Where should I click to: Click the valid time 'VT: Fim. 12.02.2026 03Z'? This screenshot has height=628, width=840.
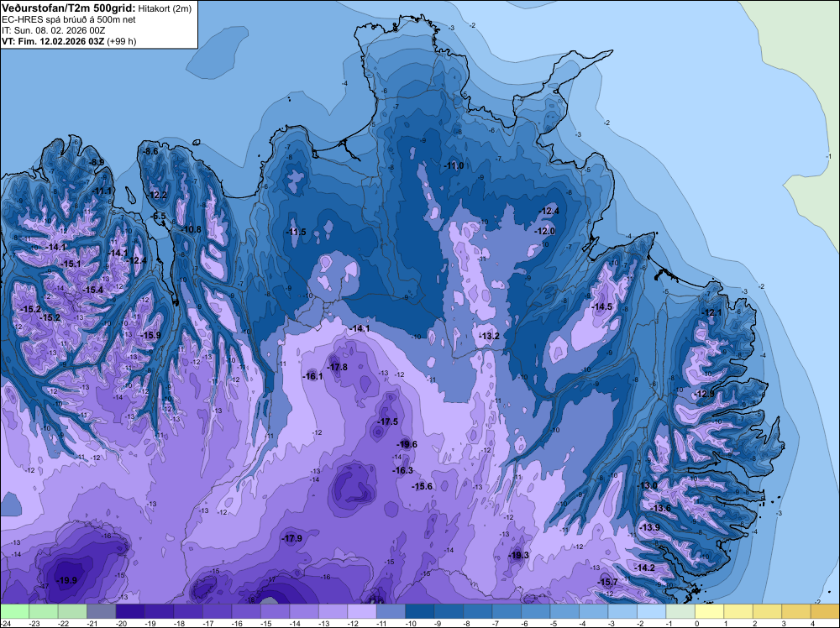(54, 41)
